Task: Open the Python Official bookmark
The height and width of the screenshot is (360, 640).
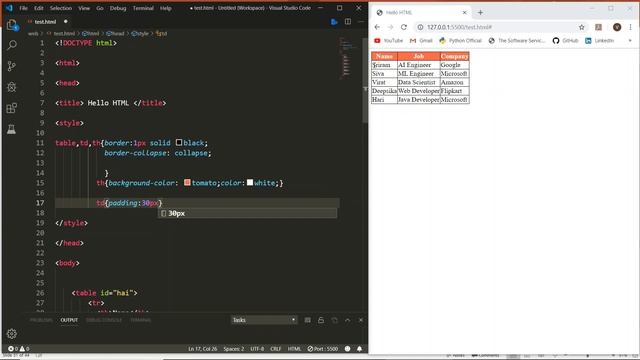Action: [460, 40]
